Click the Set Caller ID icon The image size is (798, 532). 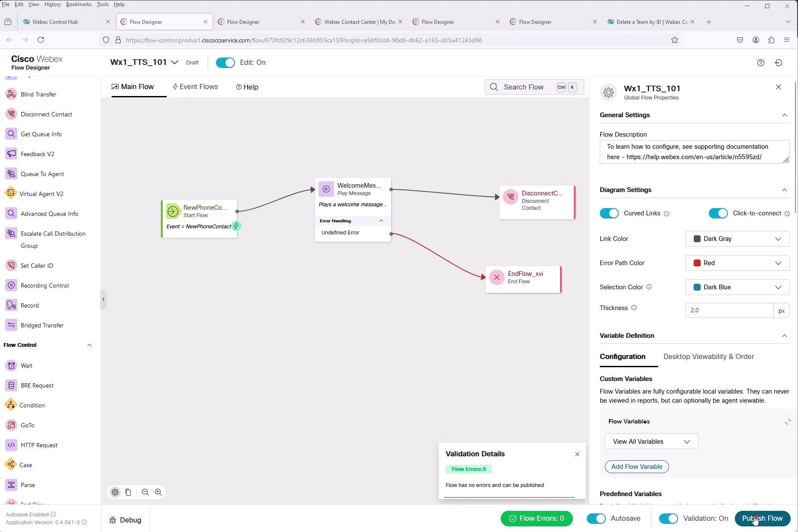coord(11,266)
